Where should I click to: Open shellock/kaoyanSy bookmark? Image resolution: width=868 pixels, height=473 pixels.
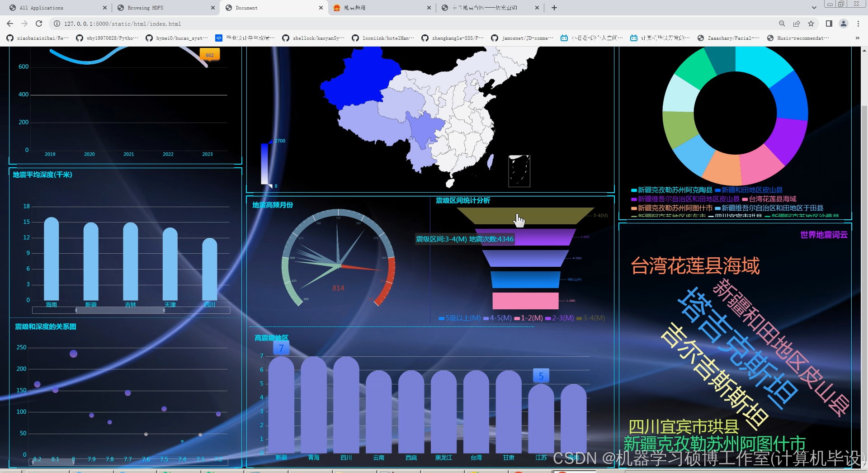(313, 38)
